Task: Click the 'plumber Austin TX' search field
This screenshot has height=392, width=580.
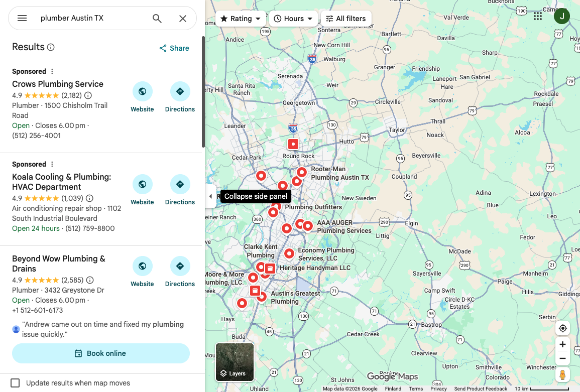Action: click(x=92, y=18)
